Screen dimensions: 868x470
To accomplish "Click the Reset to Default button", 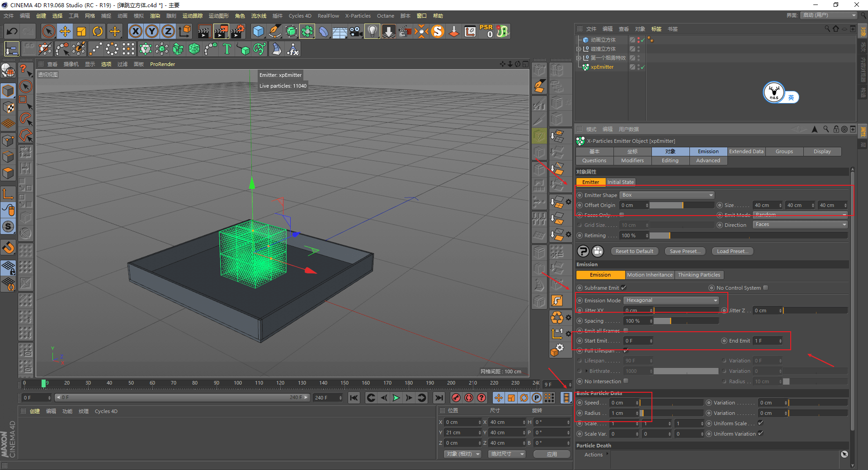I will (634, 251).
